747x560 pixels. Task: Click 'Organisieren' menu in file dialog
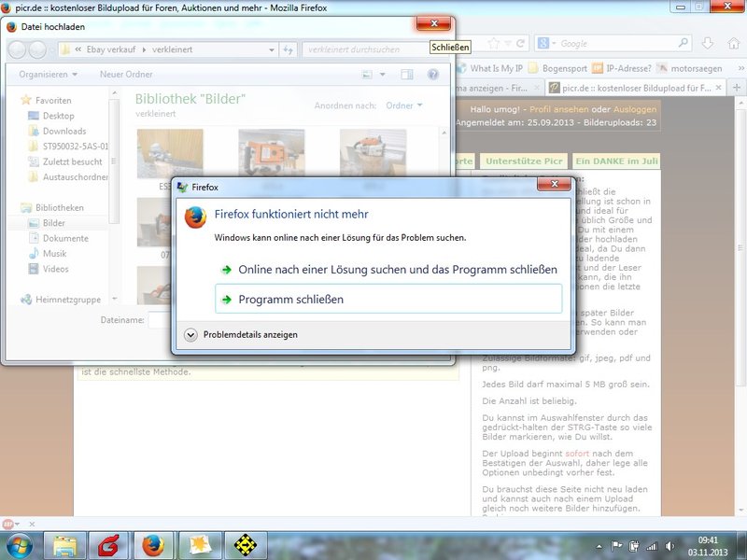(49, 75)
